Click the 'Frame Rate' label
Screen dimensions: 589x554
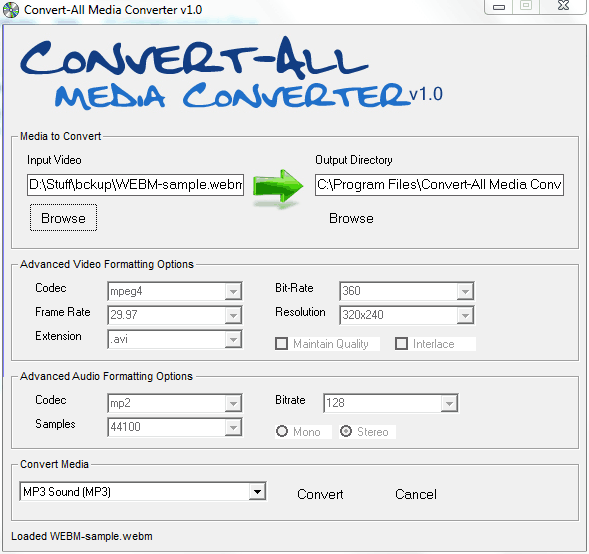pos(63,312)
